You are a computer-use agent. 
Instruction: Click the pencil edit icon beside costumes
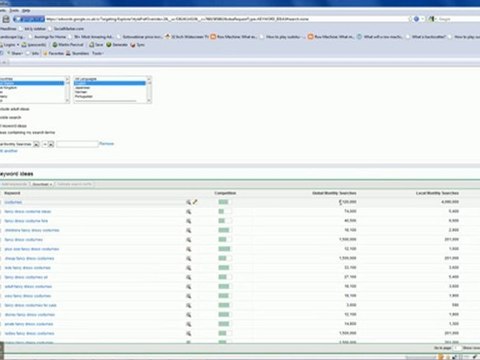click(195, 202)
